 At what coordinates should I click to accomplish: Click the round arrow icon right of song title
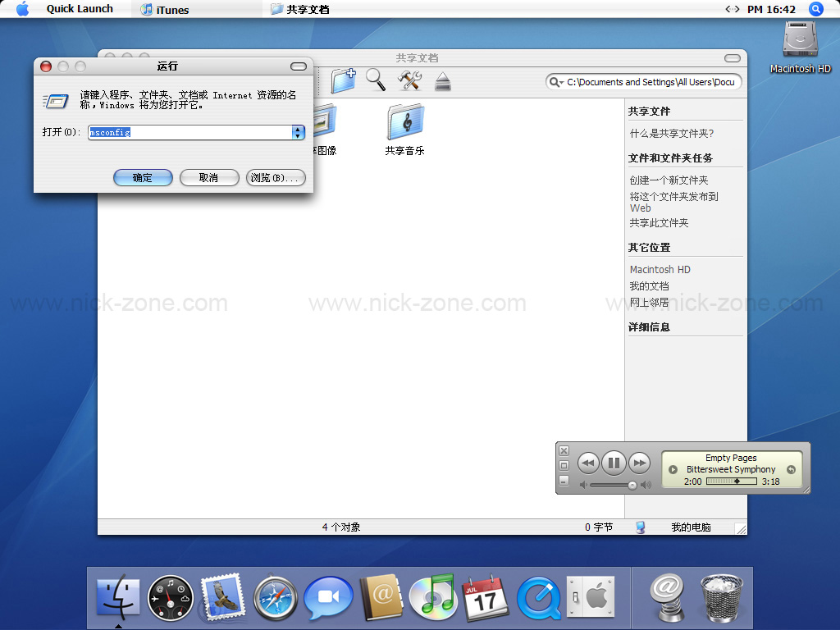click(x=791, y=470)
